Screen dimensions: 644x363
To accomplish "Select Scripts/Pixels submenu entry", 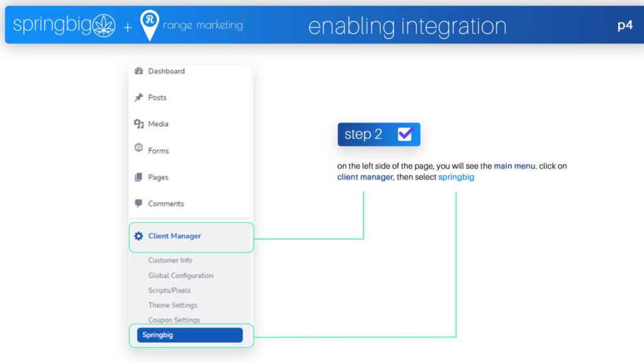I will [x=169, y=290].
